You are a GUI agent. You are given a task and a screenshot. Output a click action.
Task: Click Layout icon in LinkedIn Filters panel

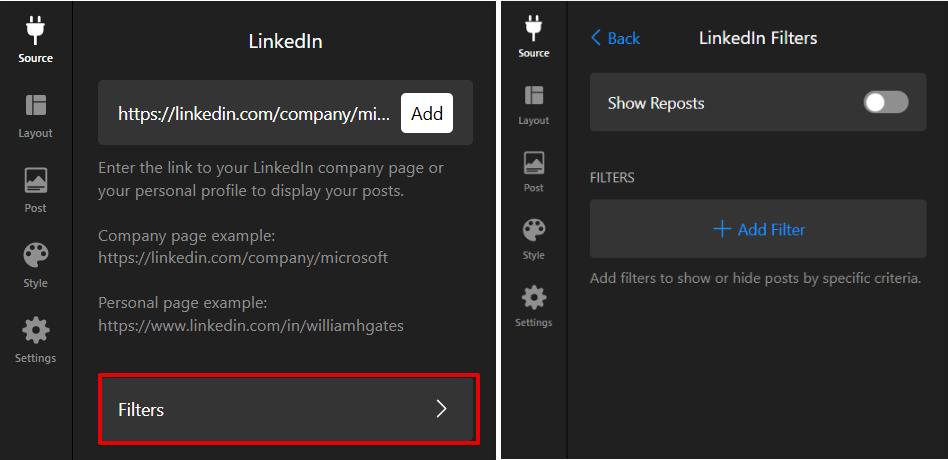tap(533, 96)
